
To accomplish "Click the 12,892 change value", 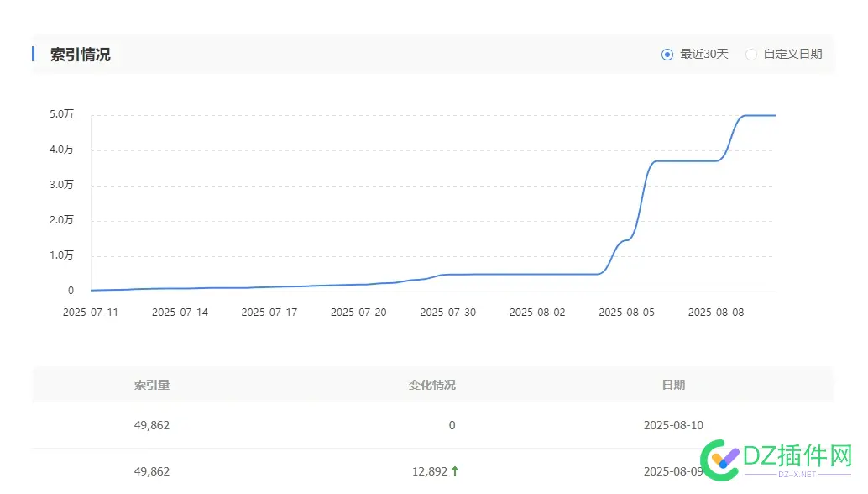I will [429, 471].
